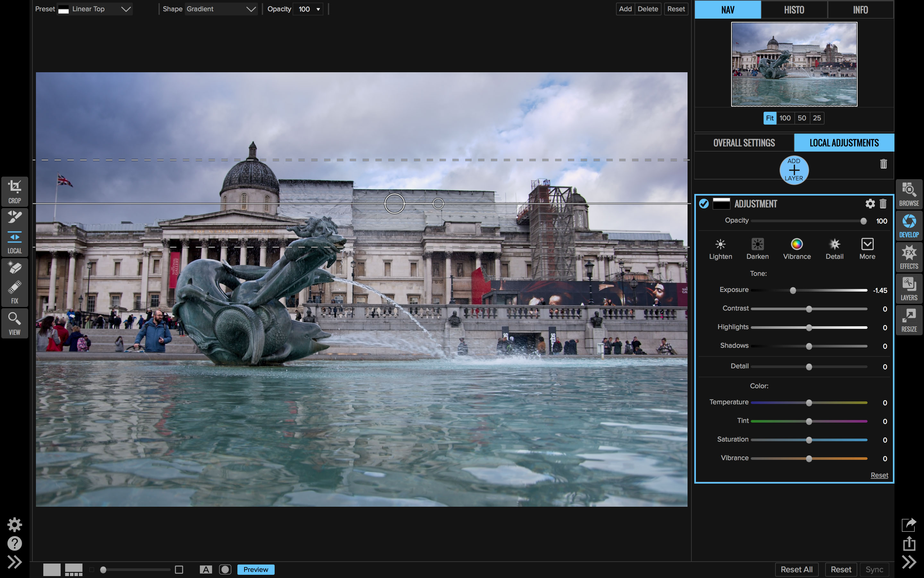Click the Sync button
The image size is (924, 578).
pos(874,570)
